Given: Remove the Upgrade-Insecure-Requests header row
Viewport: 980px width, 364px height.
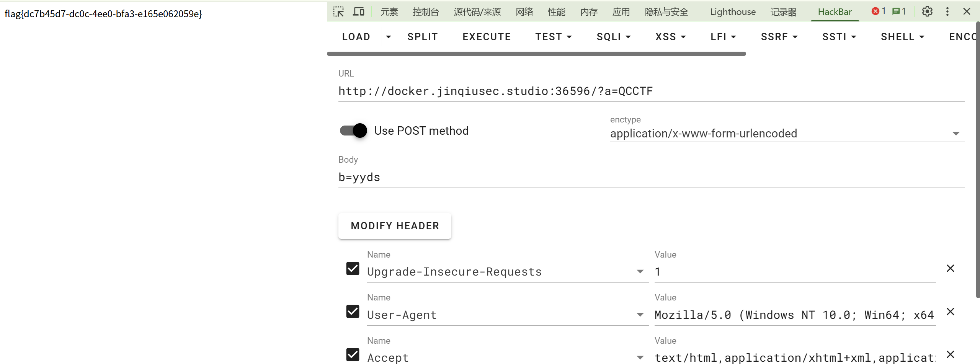Looking at the screenshot, I should pyautogui.click(x=950, y=268).
